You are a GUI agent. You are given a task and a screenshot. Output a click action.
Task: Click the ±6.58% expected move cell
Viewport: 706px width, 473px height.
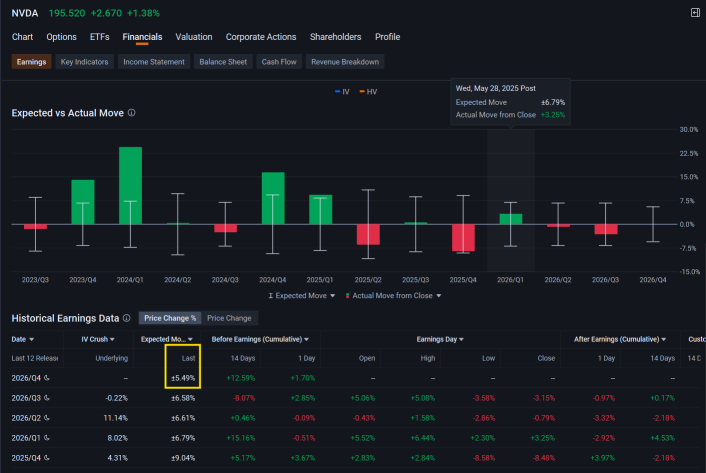(183, 398)
